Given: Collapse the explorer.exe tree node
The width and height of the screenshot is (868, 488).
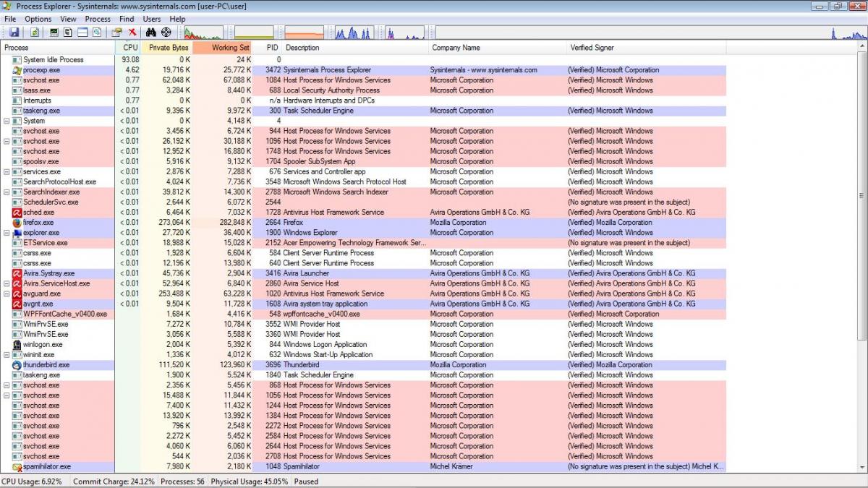Looking at the screenshot, I should coord(7,233).
